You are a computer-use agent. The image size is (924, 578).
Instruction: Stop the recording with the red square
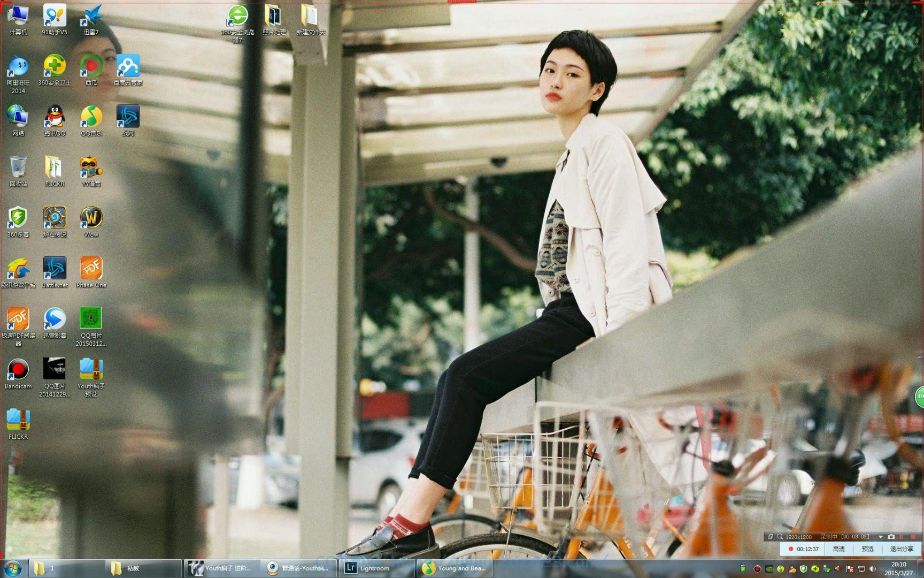913,537
